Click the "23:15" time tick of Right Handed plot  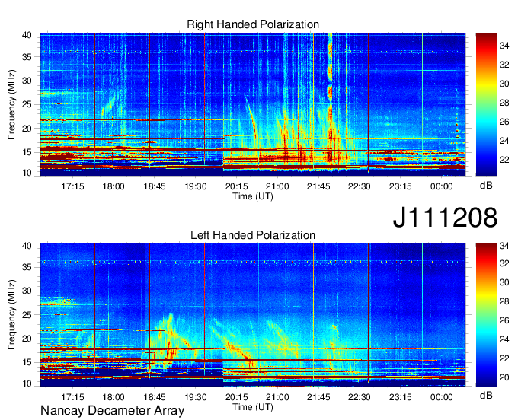click(x=401, y=186)
